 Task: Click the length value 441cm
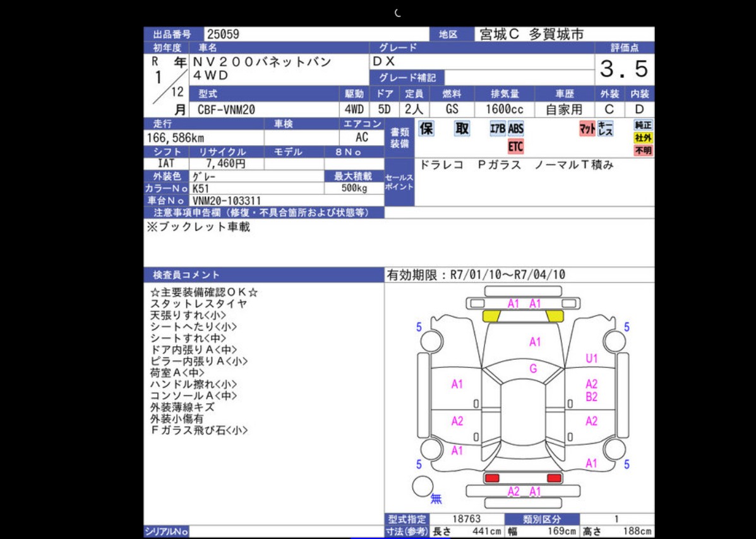pyautogui.click(x=486, y=532)
